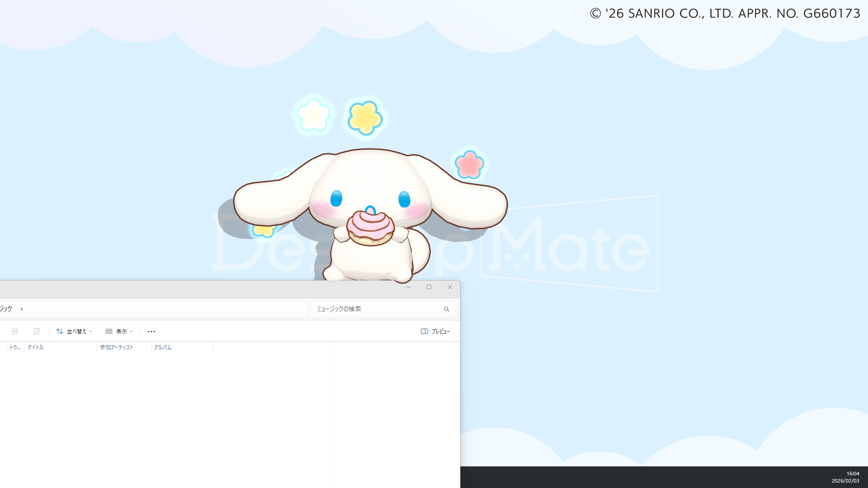The width and height of the screenshot is (868, 488).
Task: Toggle the preview pane with プレビュー
Action: (440, 331)
